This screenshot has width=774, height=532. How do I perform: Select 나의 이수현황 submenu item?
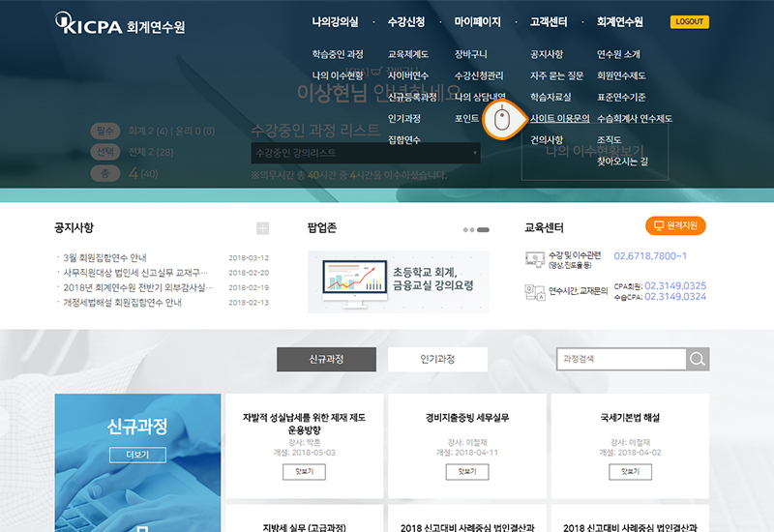(338, 75)
